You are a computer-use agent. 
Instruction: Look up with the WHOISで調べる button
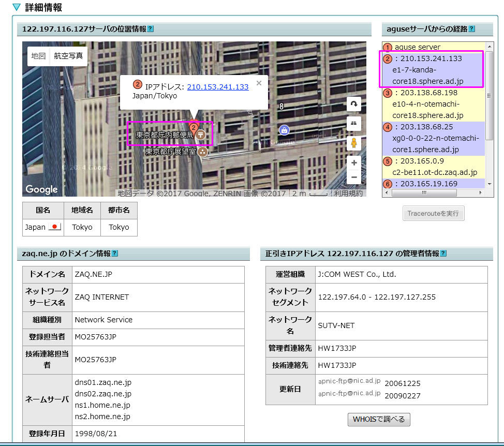click(x=379, y=419)
